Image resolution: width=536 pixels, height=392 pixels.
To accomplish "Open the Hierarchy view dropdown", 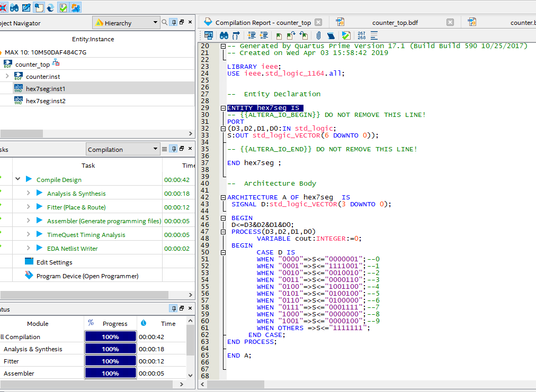I will (x=126, y=23).
